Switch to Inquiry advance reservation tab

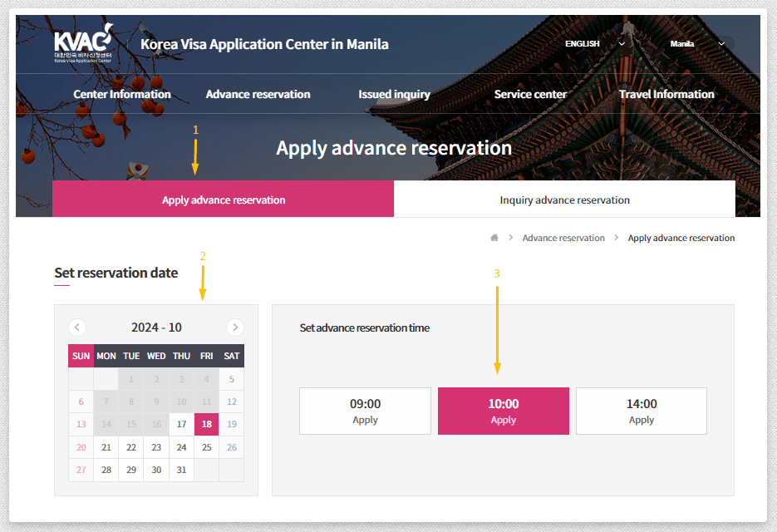(564, 200)
